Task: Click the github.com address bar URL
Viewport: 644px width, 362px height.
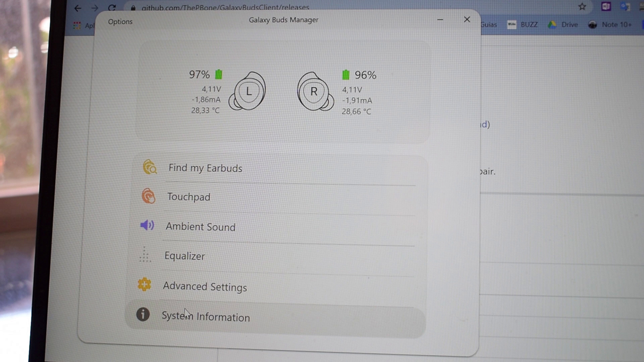Action: pos(225,8)
